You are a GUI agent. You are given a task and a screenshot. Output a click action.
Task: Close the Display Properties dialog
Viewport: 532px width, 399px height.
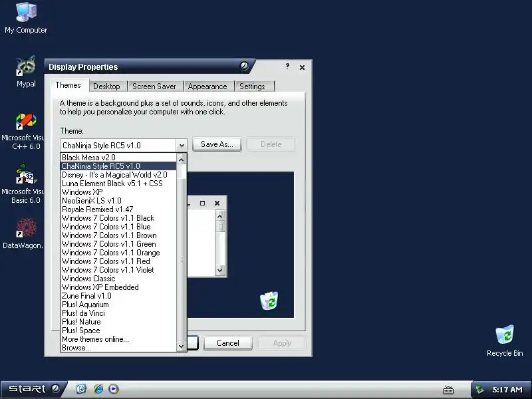[302, 68]
